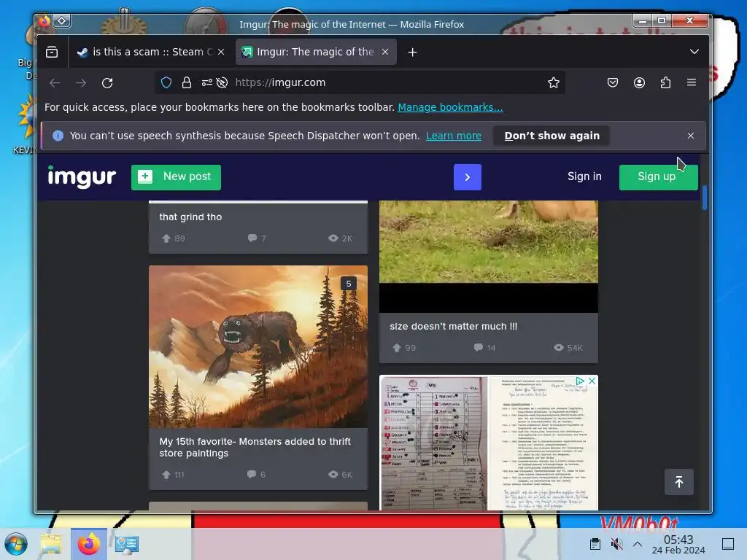Screen dimensions: 747x560
Task: Click the green Sign up button
Action: [x=658, y=177]
